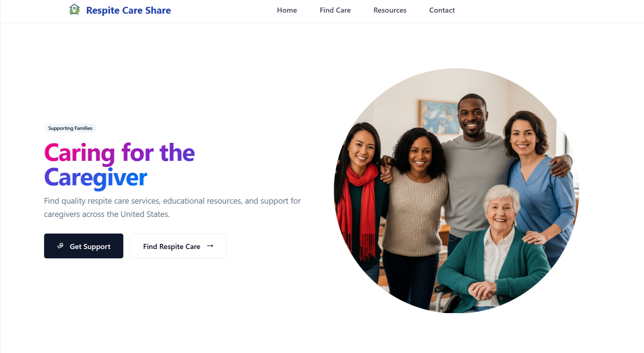Click the respite care description paragraph
Image resolution: width=644 pixels, height=353 pixels.
[x=172, y=208]
